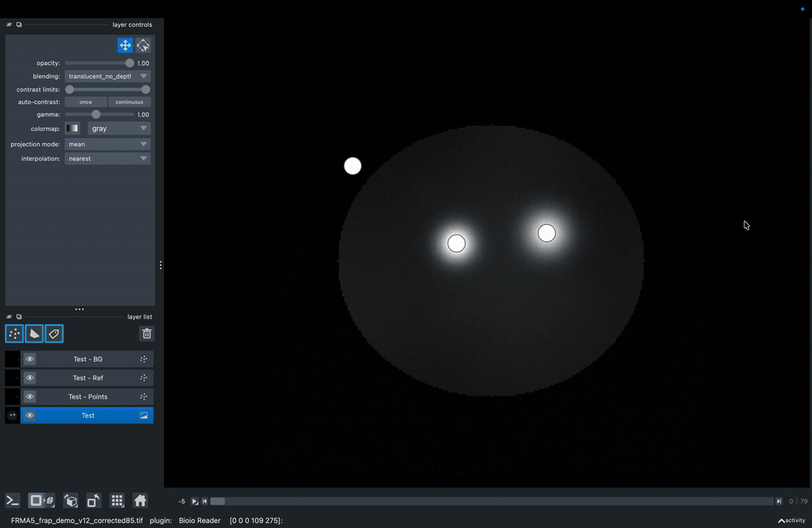Viewport: 812px width, 528px height.
Task: Select the pan/zoom mode button
Action: (x=125, y=46)
